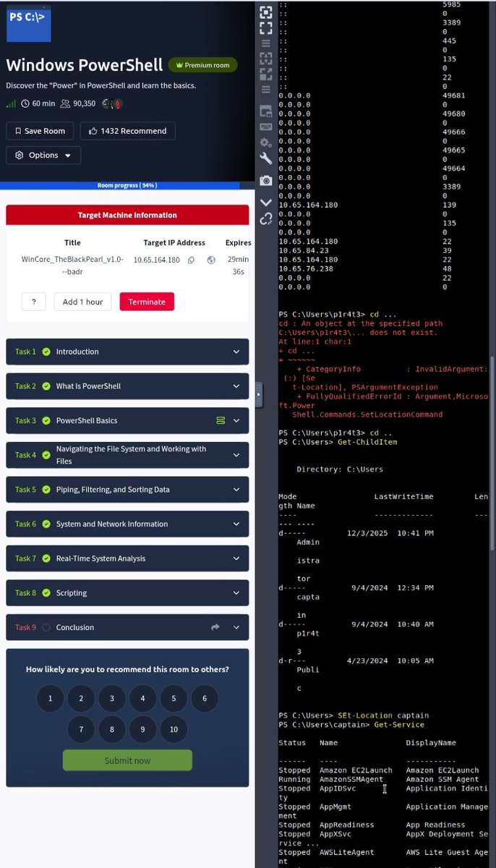Click the avatar streak icon after 90,350

tap(113, 104)
